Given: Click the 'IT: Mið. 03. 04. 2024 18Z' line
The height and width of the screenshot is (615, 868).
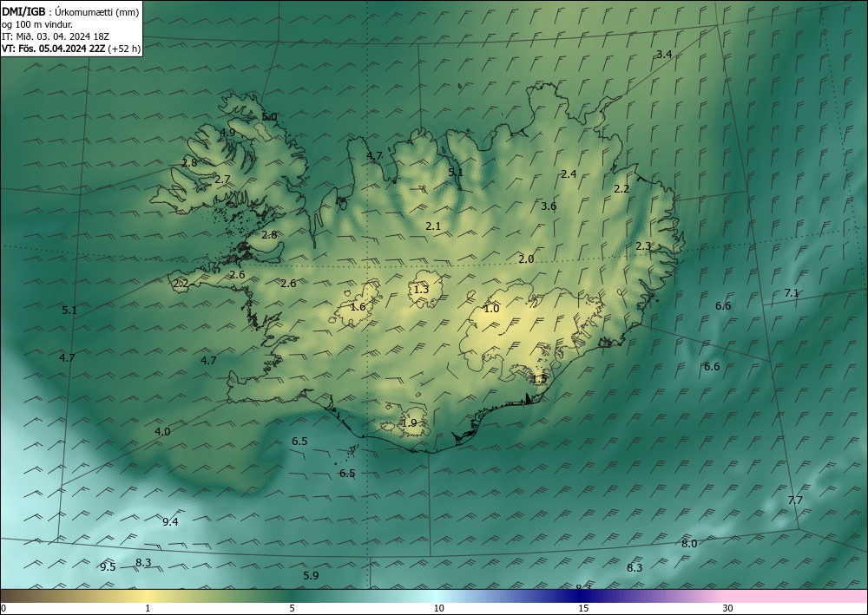Looking at the screenshot, I should tap(56, 36).
